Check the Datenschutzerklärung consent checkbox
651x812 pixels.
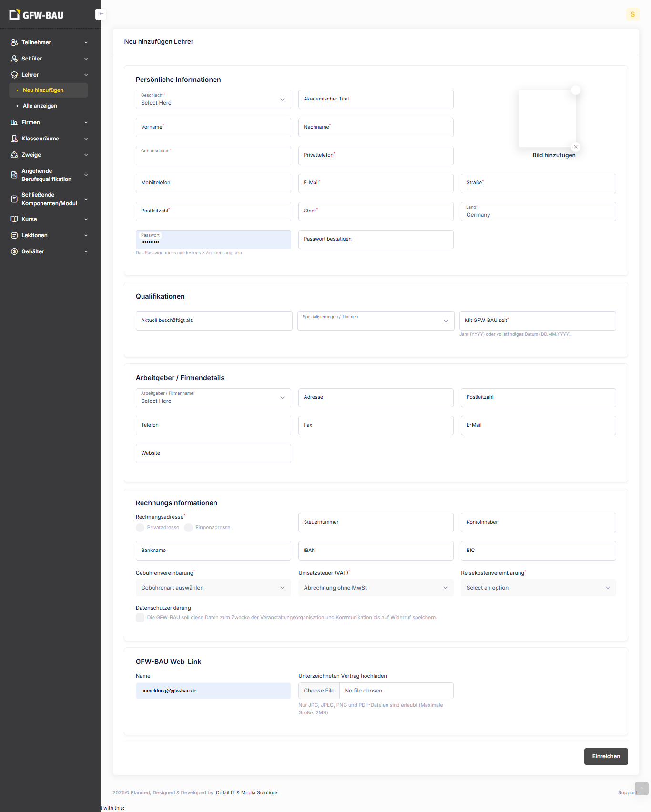click(x=140, y=618)
